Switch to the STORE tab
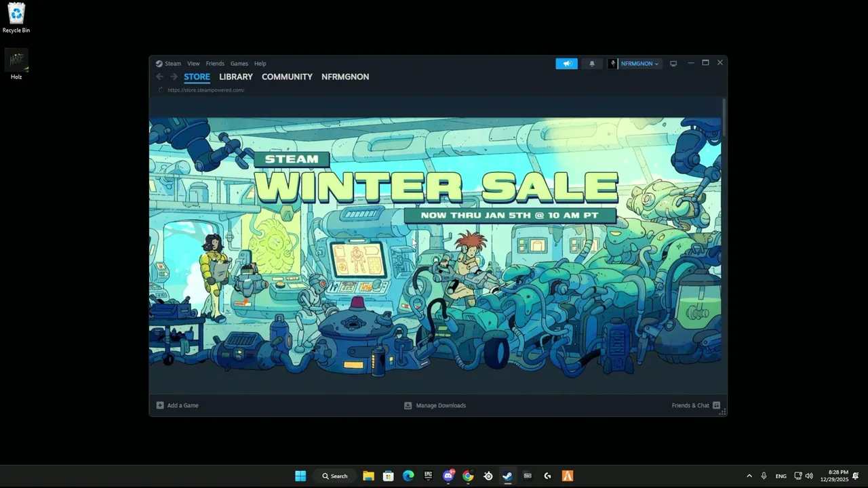Image resolution: width=868 pixels, height=488 pixels. pos(197,77)
